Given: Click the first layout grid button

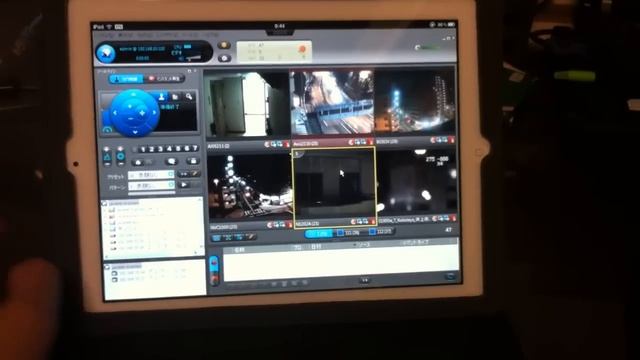Looking at the screenshot, I should click(217, 238).
